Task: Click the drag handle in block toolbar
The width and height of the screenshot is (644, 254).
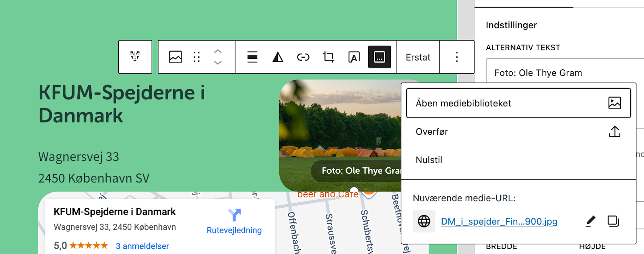Action: (196, 57)
